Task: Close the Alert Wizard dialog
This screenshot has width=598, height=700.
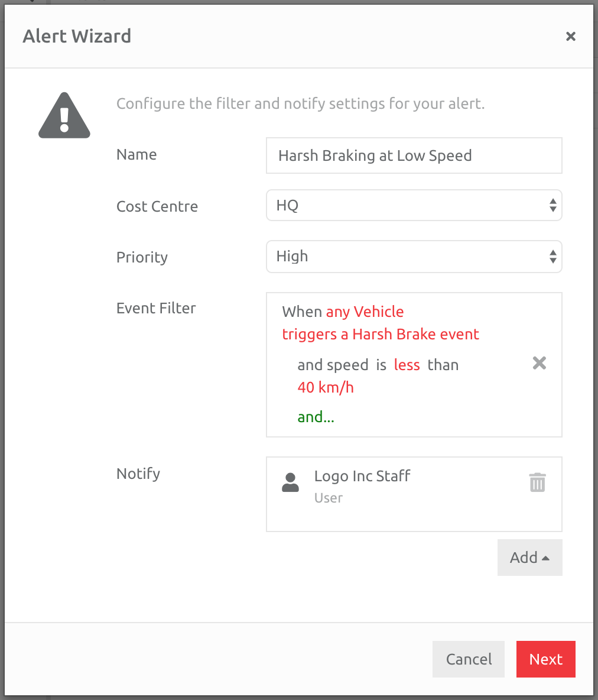Action: pos(570,36)
